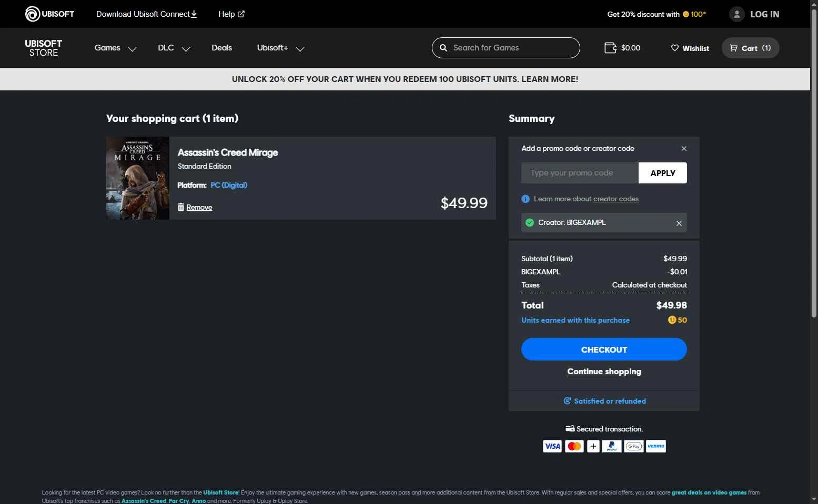Viewport: 818px width, 504px height.
Task: Click Satisfied or refunded link
Action: click(x=610, y=401)
